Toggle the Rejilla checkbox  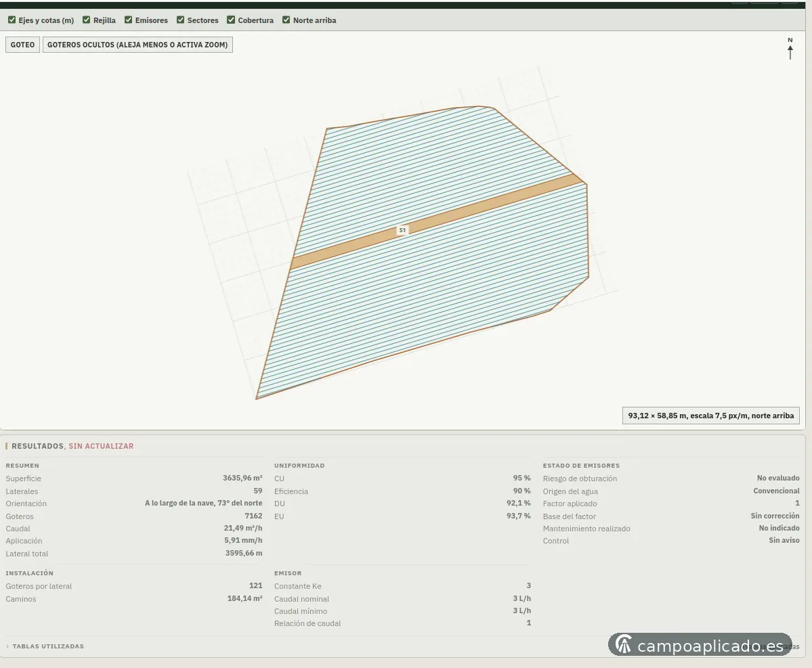[87, 20]
